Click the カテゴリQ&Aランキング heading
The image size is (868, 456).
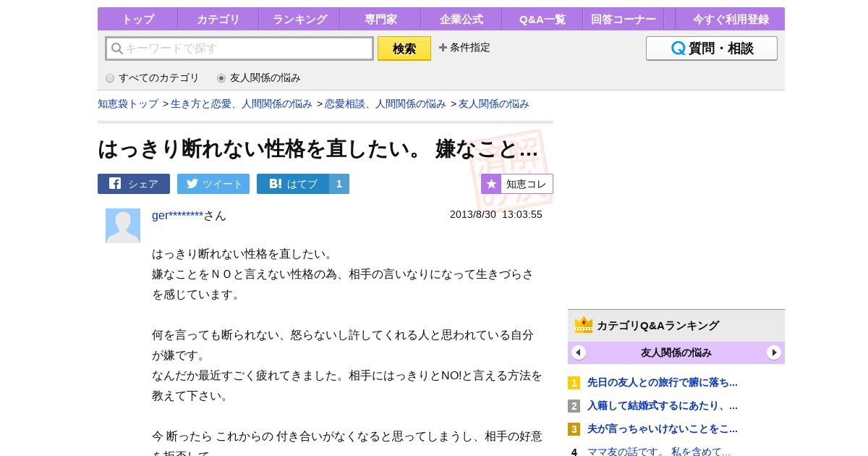658,326
